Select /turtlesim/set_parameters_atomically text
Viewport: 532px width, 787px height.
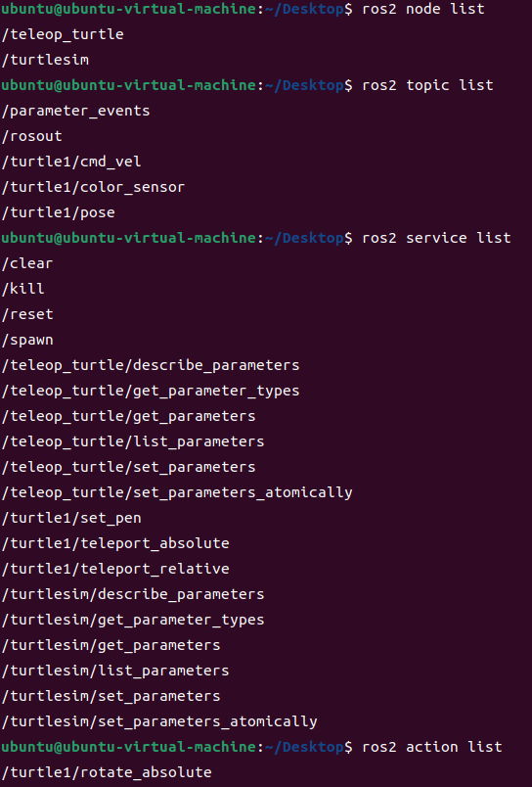pyautogui.click(x=159, y=721)
